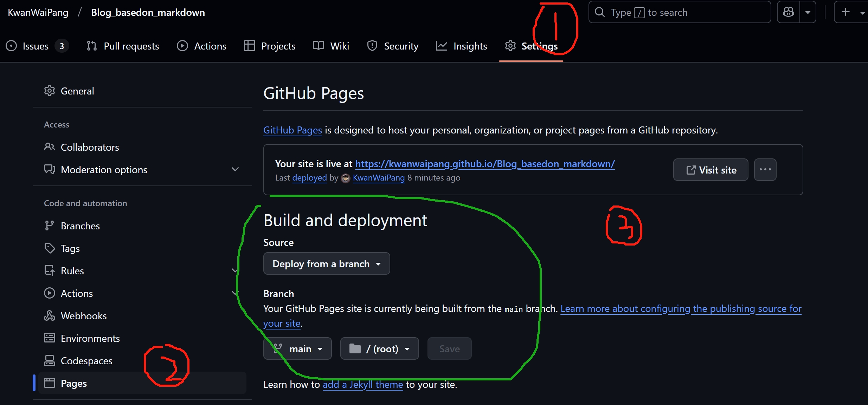Click the General gear icon
Screen dimensions: 868x405
50,91
